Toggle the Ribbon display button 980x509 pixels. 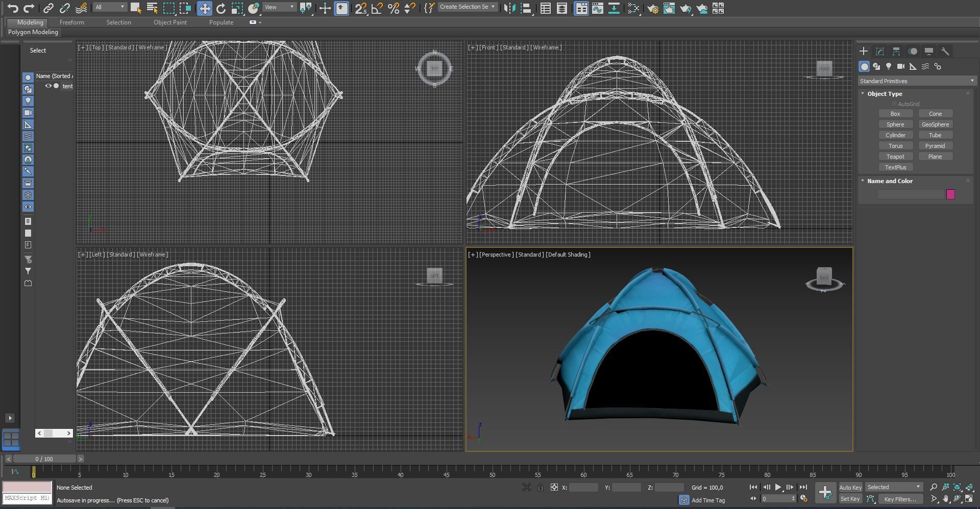581,8
